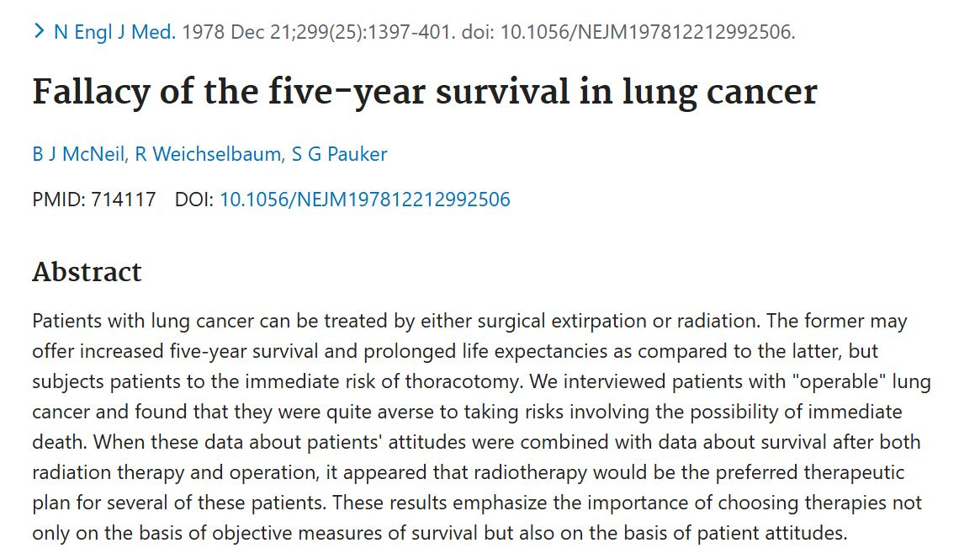Open the N Engl J Med. journal link
This screenshot has height=559, width=980.
115,32
